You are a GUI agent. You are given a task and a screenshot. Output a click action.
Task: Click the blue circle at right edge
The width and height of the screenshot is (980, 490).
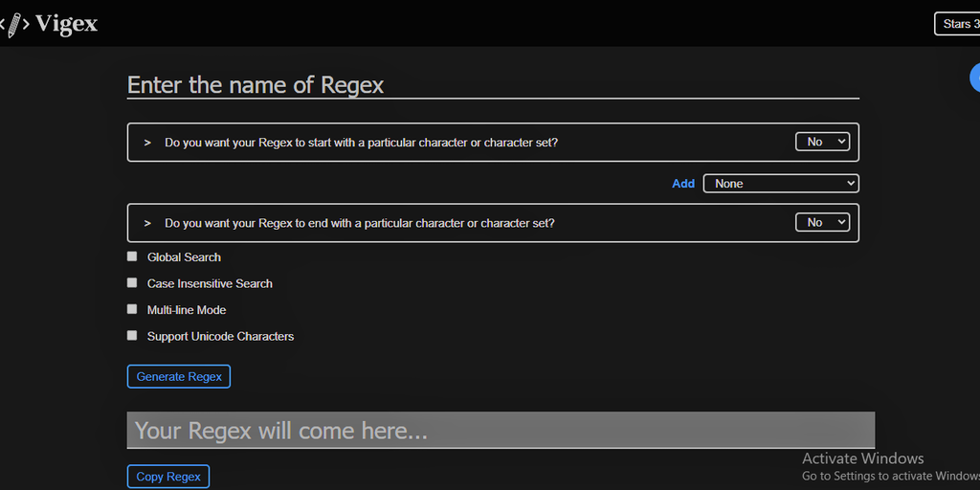975,78
